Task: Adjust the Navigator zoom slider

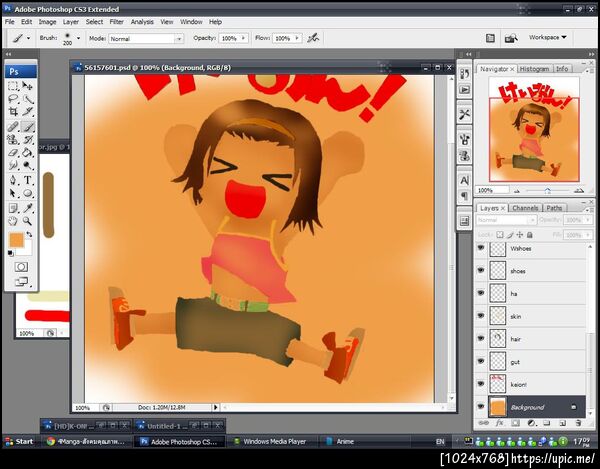Action: click(x=548, y=190)
